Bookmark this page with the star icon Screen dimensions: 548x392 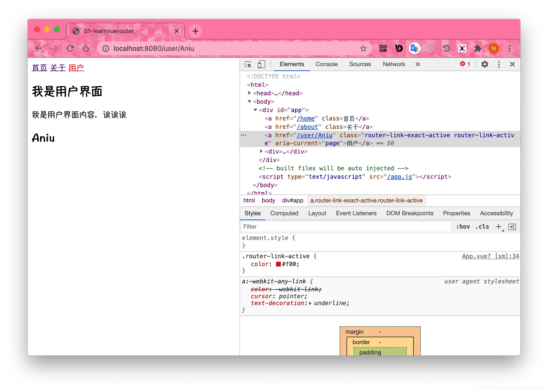363,49
